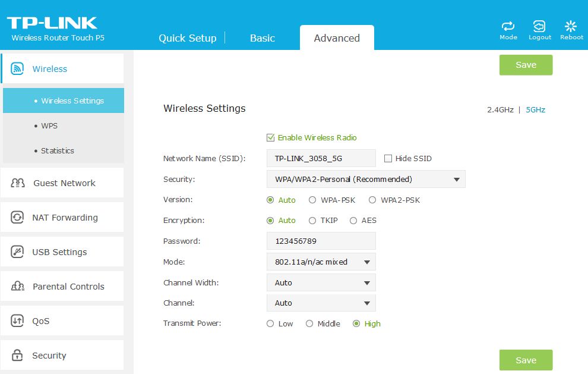Set Transmit Power to Middle
588x374 pixels.
pos(309,323)
